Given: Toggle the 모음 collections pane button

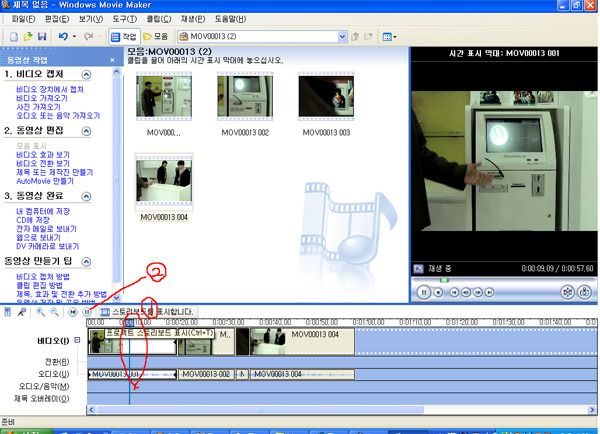Looking at the screenshot, I should tap(156, 37).
